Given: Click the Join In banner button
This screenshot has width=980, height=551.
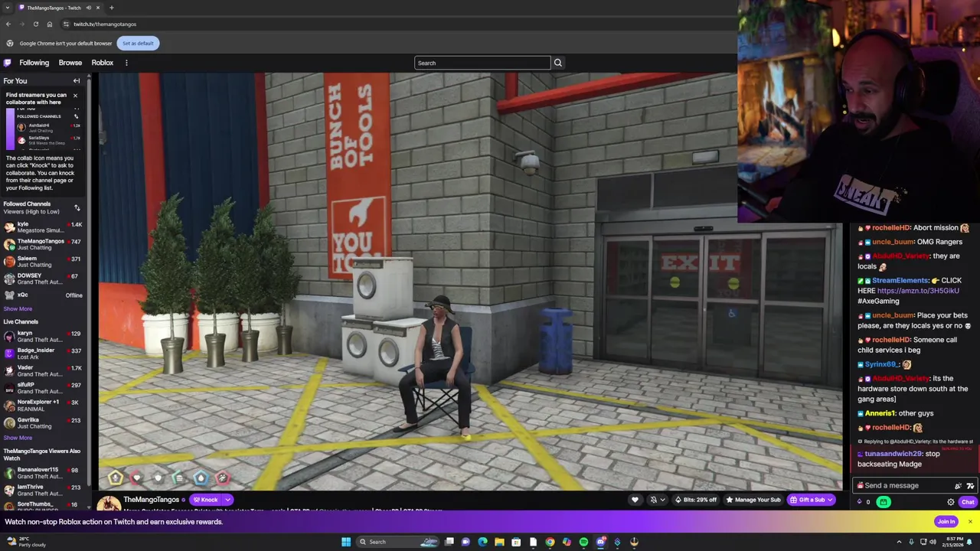Looking at the screenshot, I should tap(946, 522).
